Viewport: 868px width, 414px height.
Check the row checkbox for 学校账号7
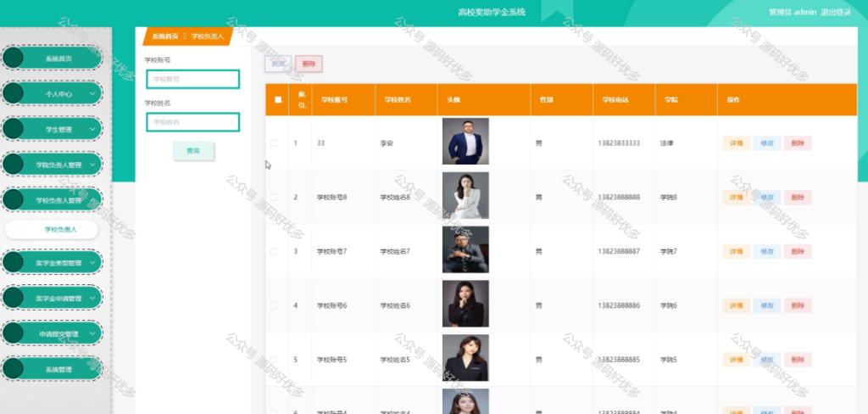274,251
